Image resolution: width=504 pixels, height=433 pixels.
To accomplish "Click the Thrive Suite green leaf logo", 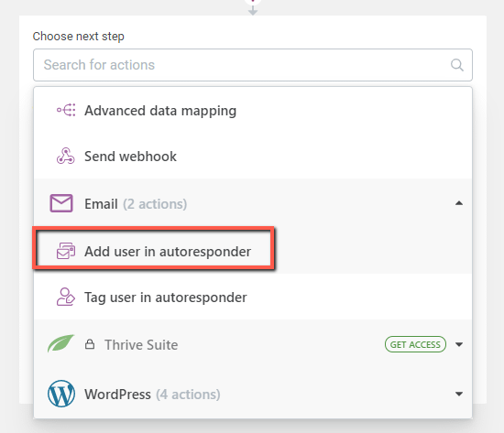I will [x=61, y=343].
